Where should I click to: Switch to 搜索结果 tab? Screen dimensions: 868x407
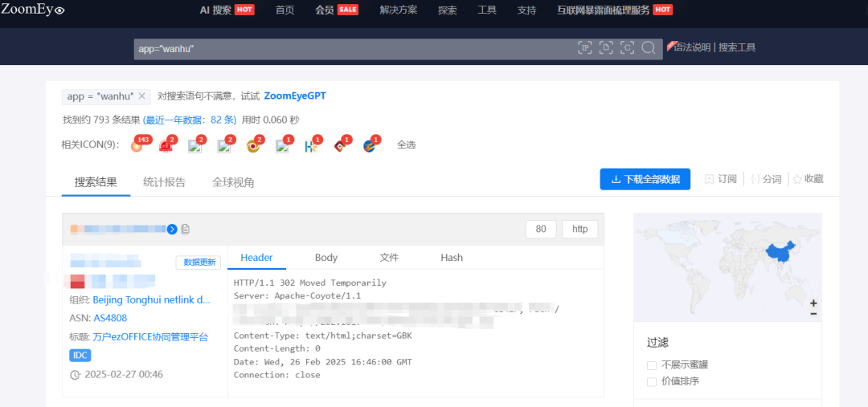(x=96, y=182)
